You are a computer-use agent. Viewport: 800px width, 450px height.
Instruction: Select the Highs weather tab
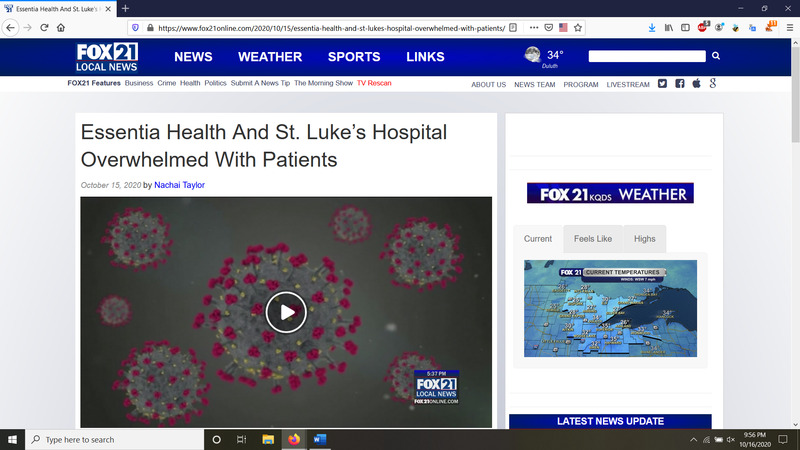(x=644, y=239)
